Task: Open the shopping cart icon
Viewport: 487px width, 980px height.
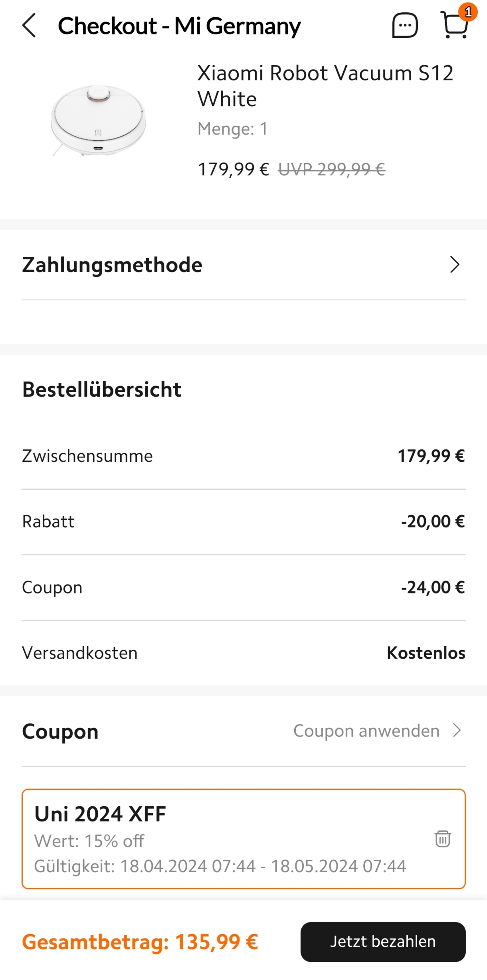Action: pos(455,25)
